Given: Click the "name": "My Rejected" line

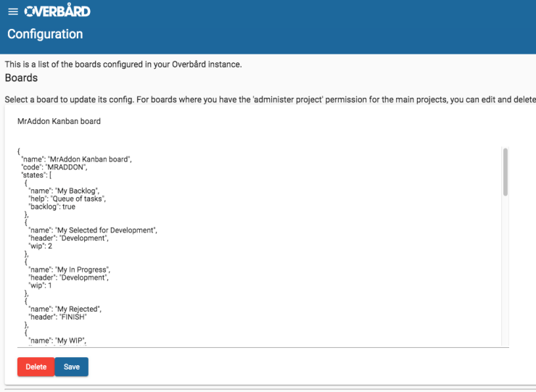Looking at the screenshot, I should (x=65, y=309).
